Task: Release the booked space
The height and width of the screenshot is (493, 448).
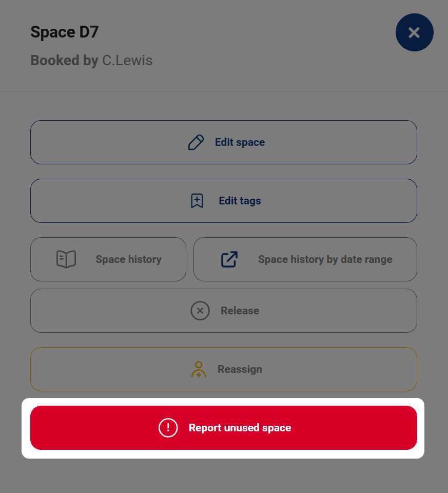Action: (224, 311)
